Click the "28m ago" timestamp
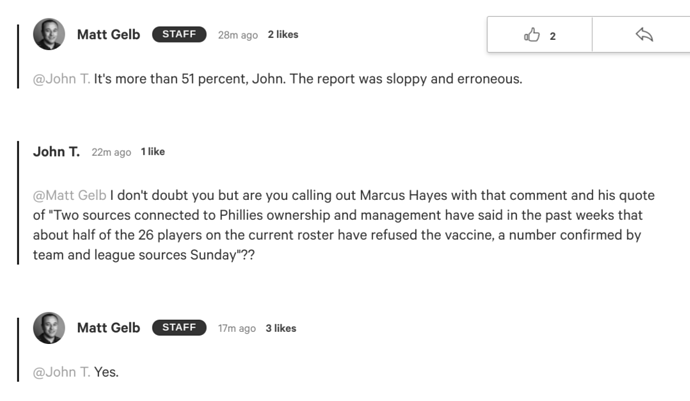Image resolution: width=690 pixels, height=401 pixels. click(x=237, y=35)
